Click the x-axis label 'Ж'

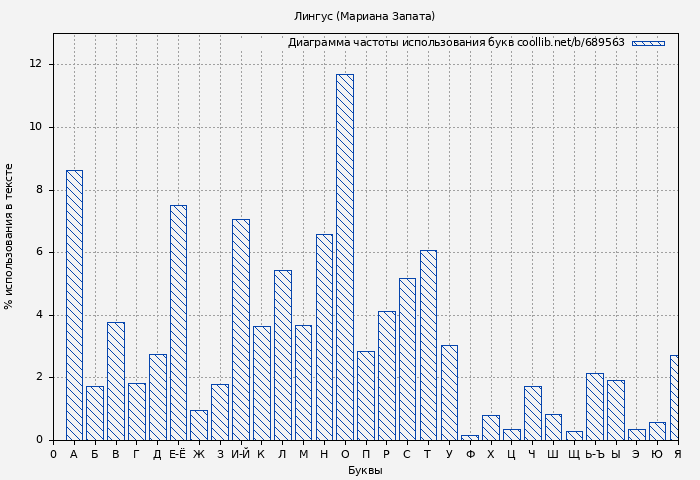(199, 455)
